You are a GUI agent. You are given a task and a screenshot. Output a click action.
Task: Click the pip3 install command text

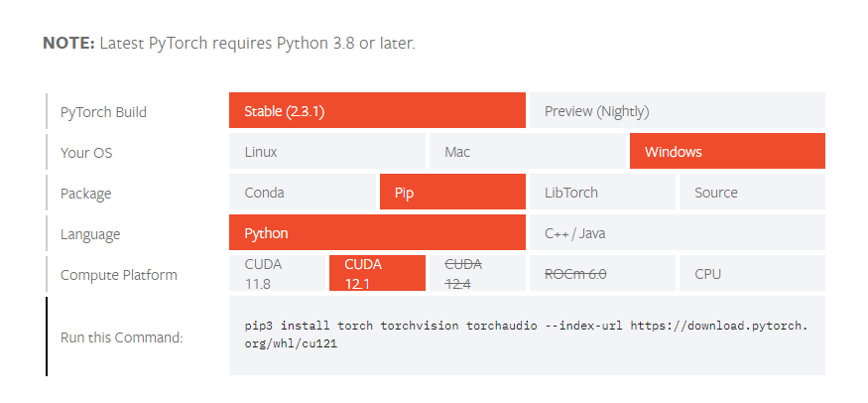[x=526, y=335]
